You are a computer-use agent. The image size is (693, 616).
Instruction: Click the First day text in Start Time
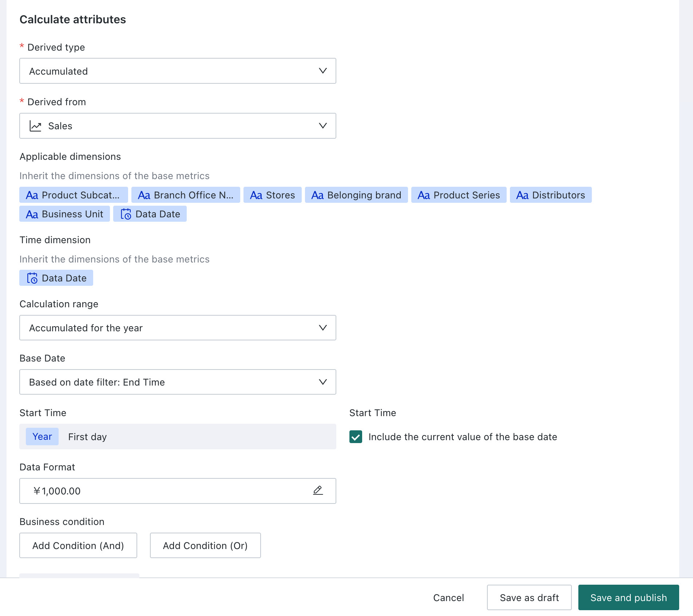tap(87, 437)
